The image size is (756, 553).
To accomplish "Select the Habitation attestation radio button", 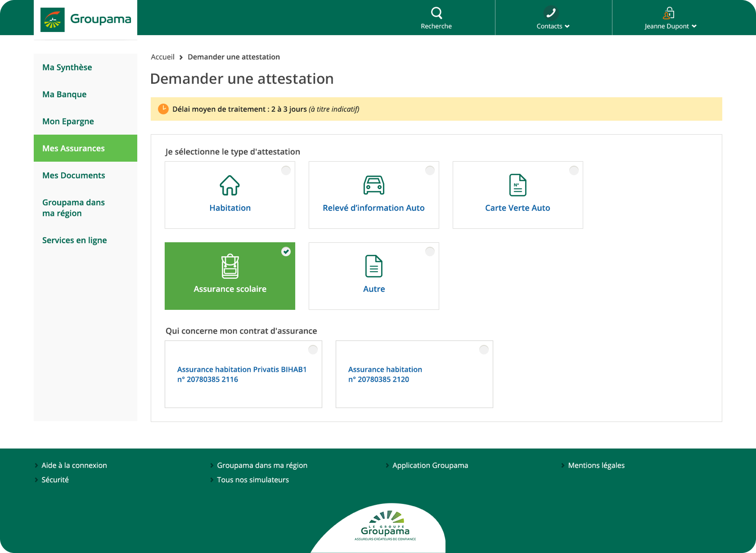I will tap(286, 170).
